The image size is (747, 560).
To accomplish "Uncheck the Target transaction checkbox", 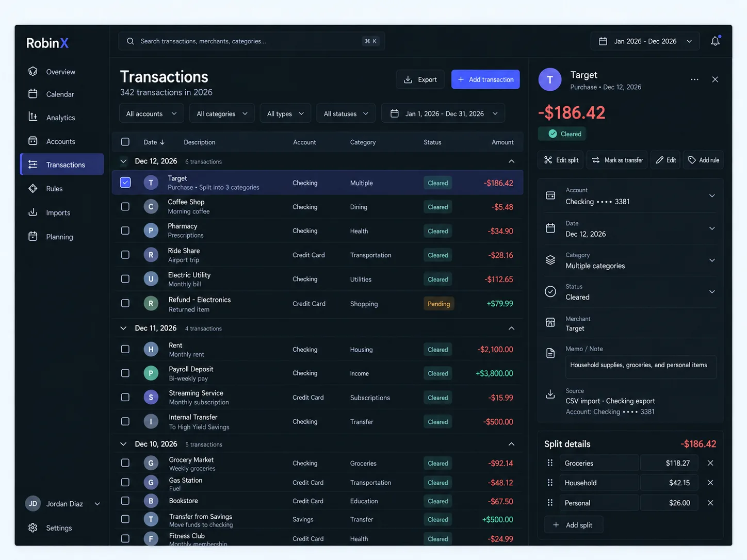I will (x=125, y=183).
